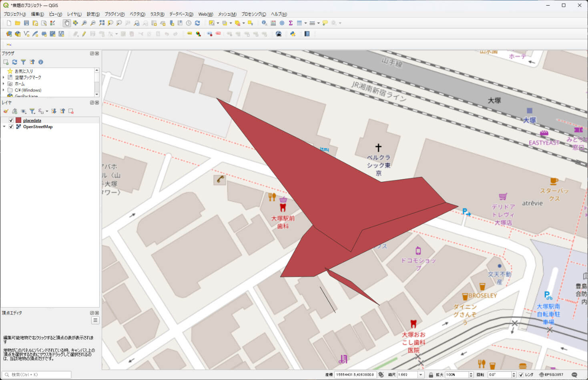Expand all items in the Layers panel
588x380 pixels.
point(54,111)
